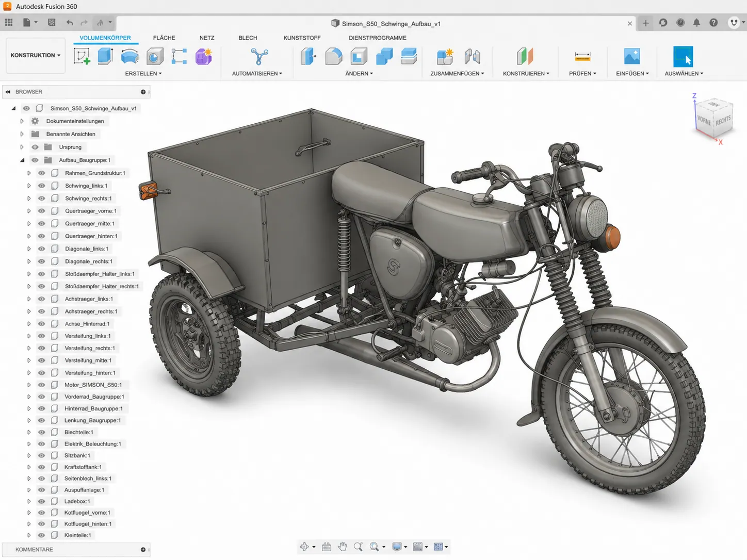
Task: Click the Joint icon under Zusammenfügen
Action: coord(472,56)
